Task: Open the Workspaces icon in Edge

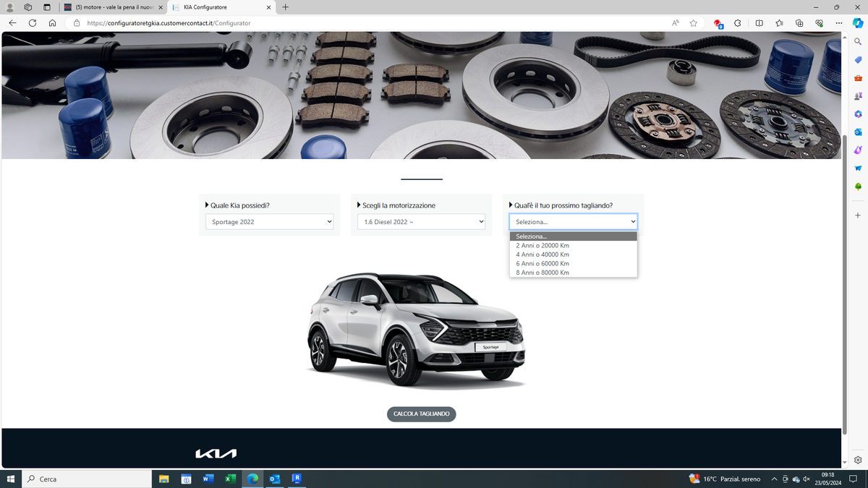Action: 28,7
